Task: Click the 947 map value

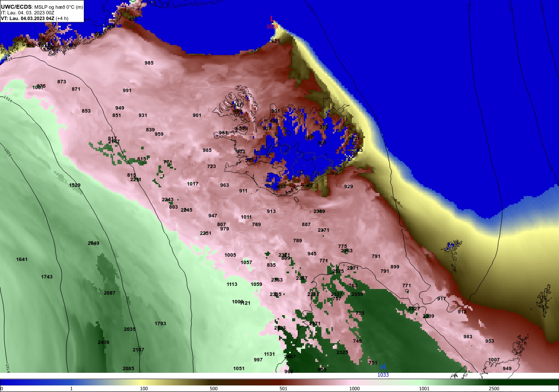Action: point(213,216)
